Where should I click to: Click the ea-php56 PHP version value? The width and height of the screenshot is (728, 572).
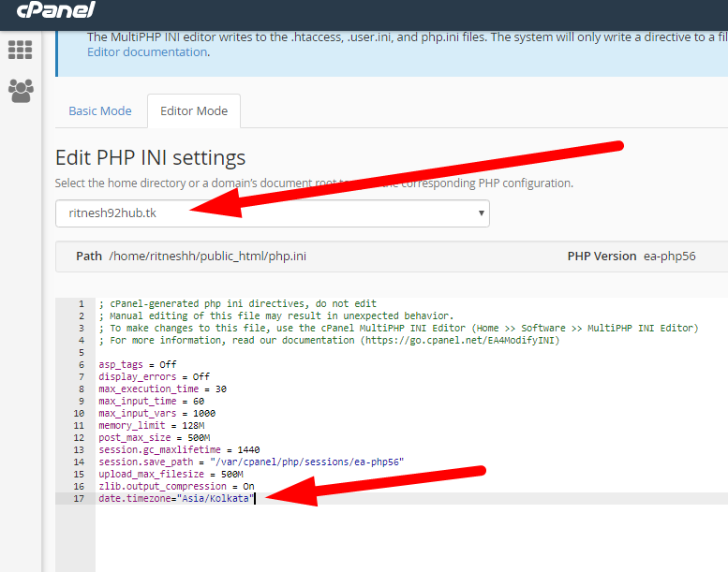(x=670, y=257)
